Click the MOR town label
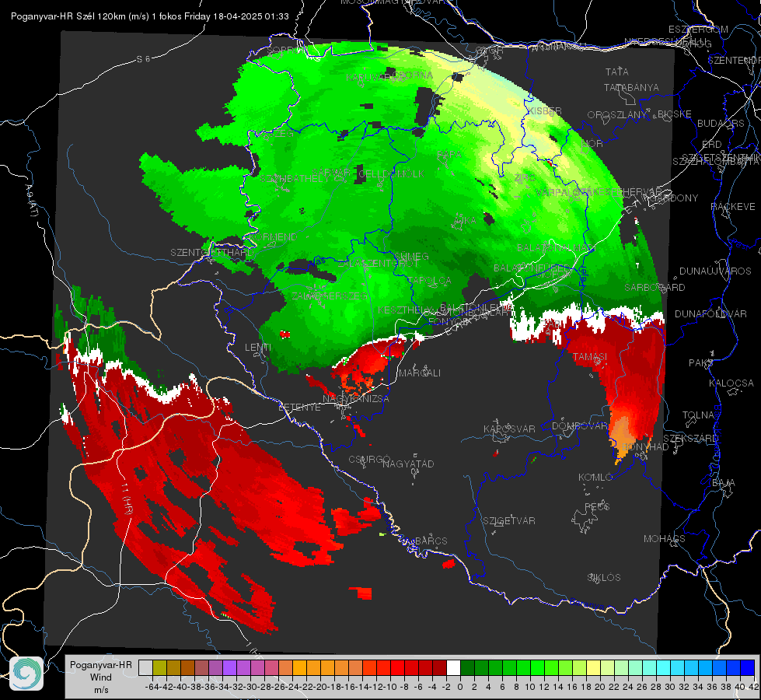Viewport: 761px width, 700px height. [x=592, y=144]
